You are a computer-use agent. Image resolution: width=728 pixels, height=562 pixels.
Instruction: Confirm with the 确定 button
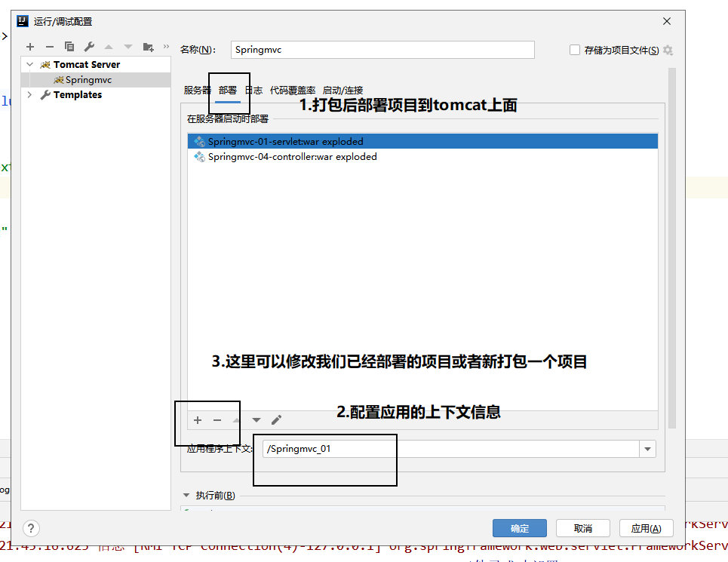pos(520,528)
